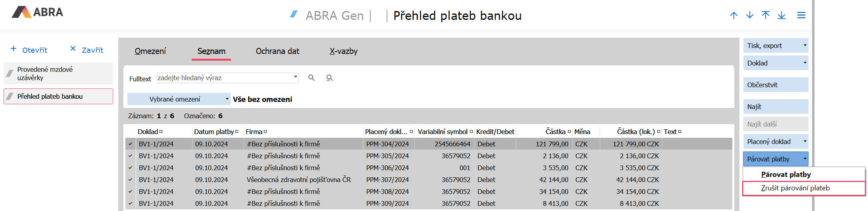Click the Fulltext search input field
The width and height of the screenshot is (868, 211).
coord(224,78)
